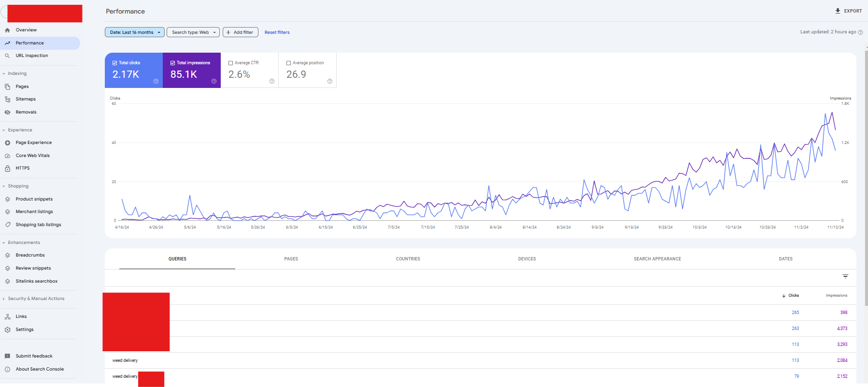Viewport: 868px width, 387px height.
Task: Click the HTTPS lock icon
Action: tap(7, 168)
